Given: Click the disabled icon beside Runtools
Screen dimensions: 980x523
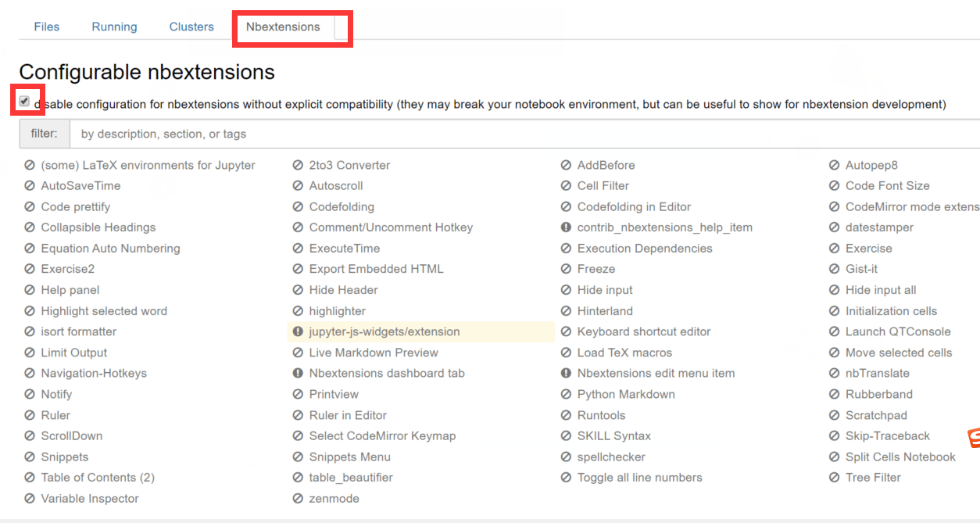Looking at the screenshot, I should point(566,415).
